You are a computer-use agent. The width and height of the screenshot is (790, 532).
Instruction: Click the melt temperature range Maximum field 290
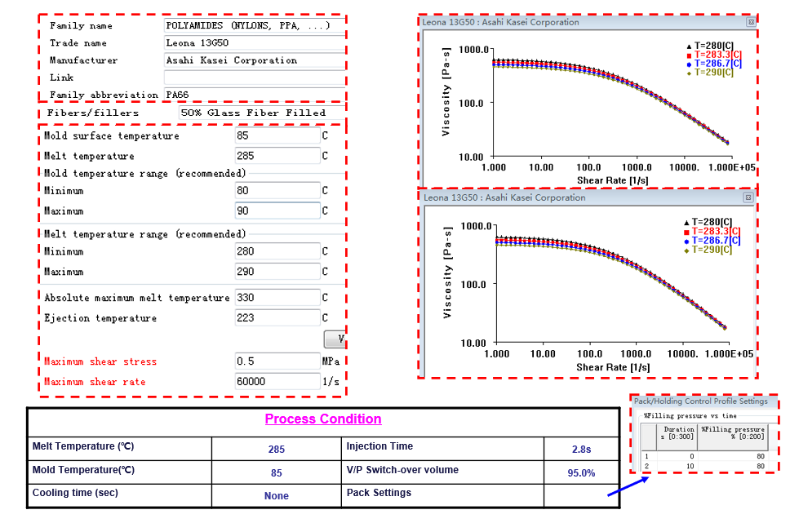coord(277,272)
